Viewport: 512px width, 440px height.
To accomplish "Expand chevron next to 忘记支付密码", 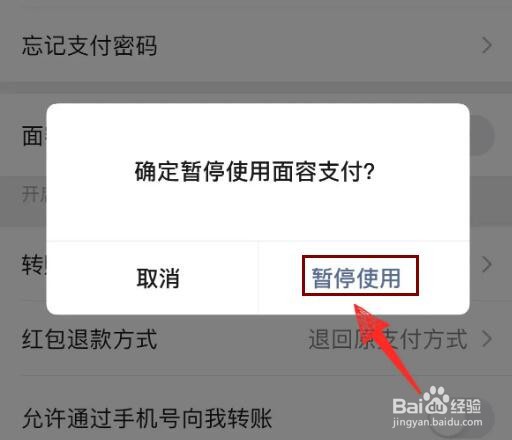I will (487, 45).
